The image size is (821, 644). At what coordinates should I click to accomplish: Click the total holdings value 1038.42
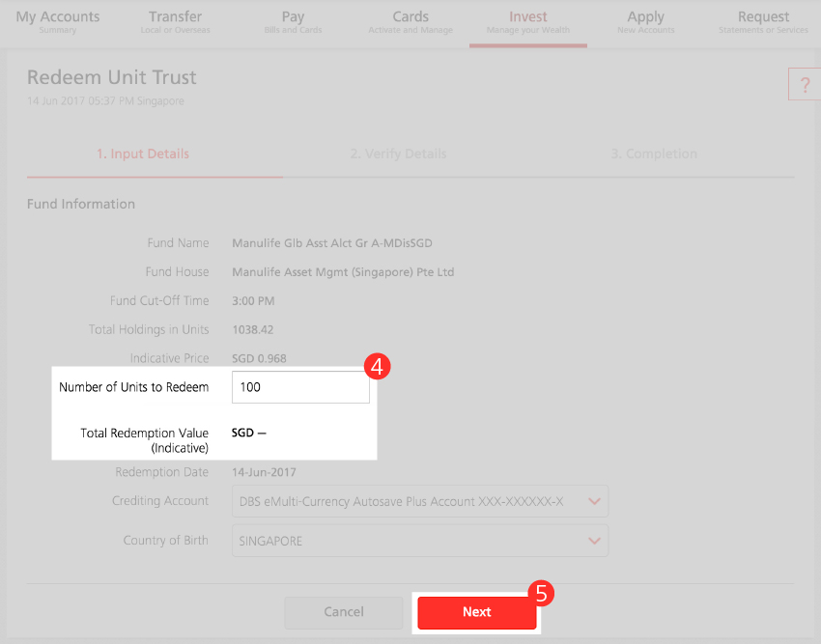coord(252,330)
